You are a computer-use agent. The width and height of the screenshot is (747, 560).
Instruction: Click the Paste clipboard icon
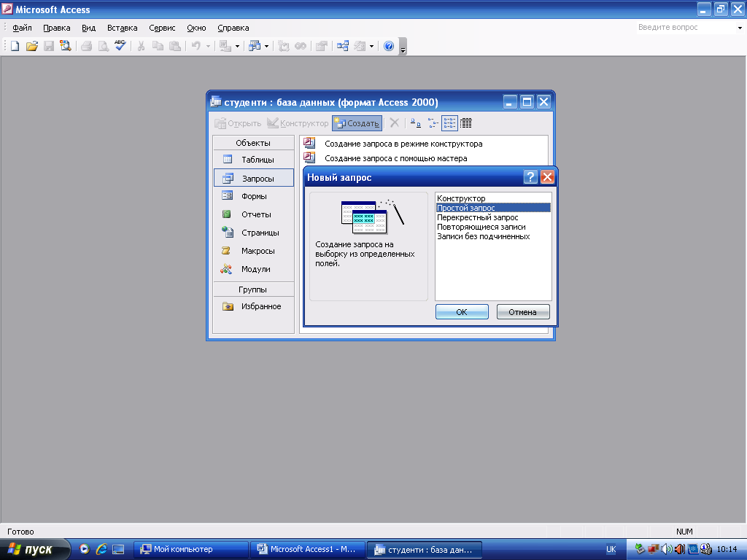point(175,46)
